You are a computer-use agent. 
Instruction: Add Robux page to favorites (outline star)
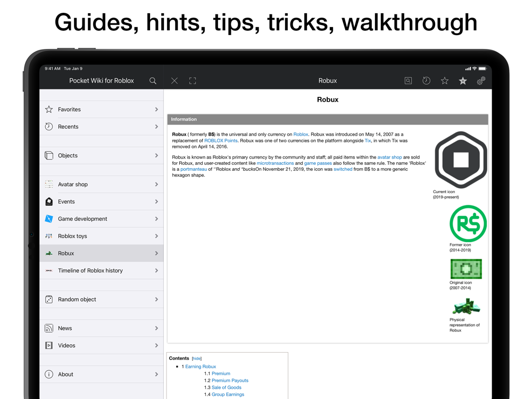click(x=444, y=81)
